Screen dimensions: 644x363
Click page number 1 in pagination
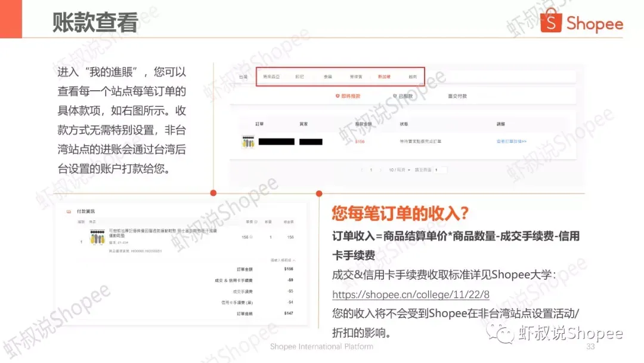click(x=371, y=170)
